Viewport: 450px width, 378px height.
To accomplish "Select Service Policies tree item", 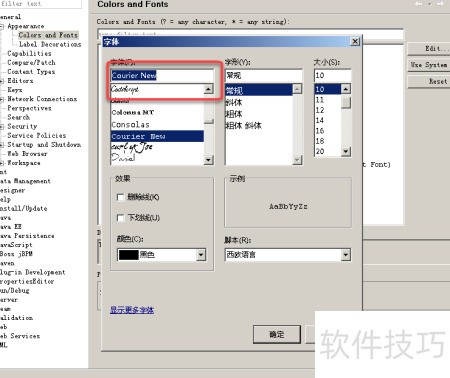I will [x=37, y=135].
